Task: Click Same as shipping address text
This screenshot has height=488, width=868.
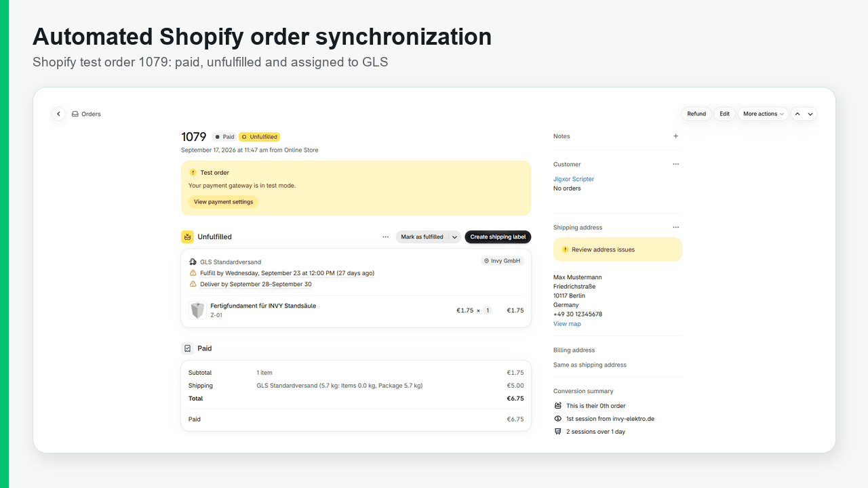Action: click(x=590, y=365)
